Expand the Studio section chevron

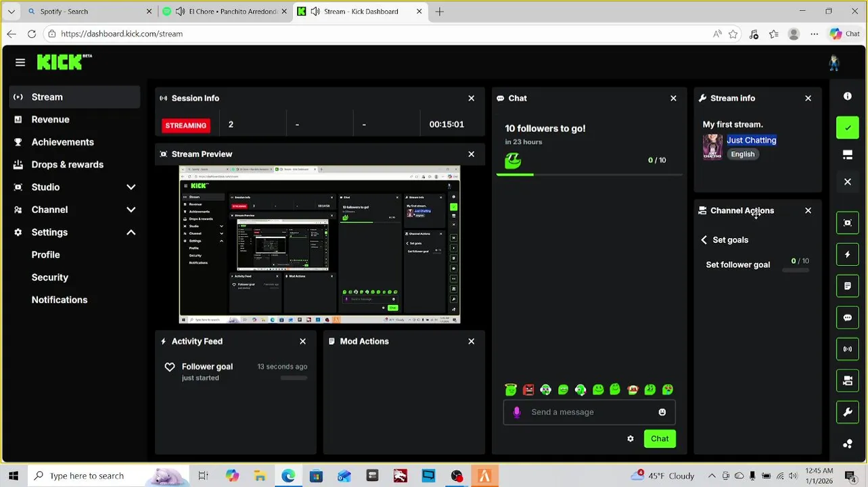tap(131, 187)
